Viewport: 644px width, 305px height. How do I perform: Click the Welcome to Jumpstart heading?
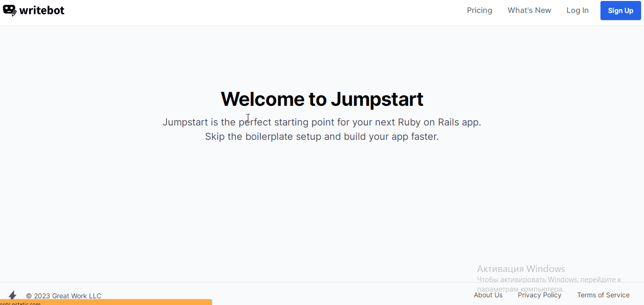click(322, 99)
